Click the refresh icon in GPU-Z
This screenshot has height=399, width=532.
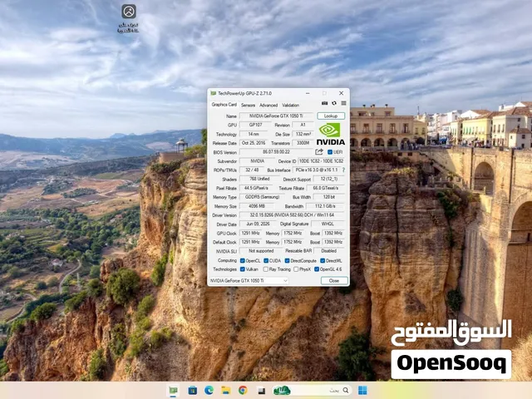tap(334, 103)
